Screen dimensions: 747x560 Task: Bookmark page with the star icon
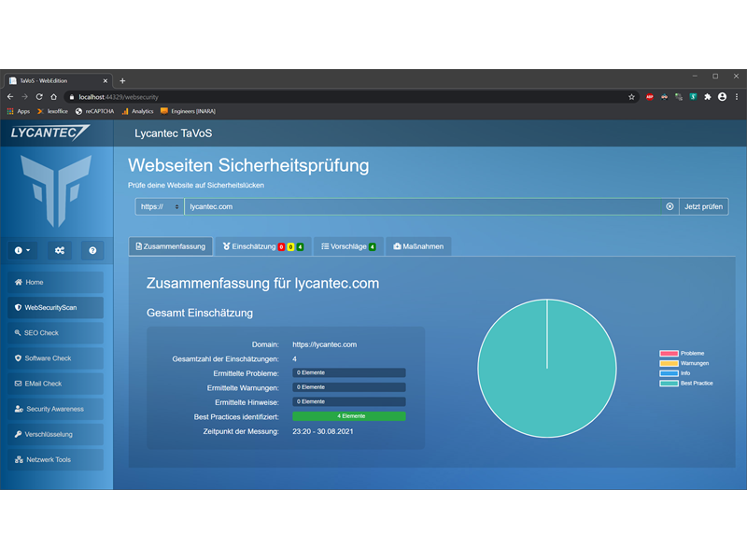(x=632, y=97)
